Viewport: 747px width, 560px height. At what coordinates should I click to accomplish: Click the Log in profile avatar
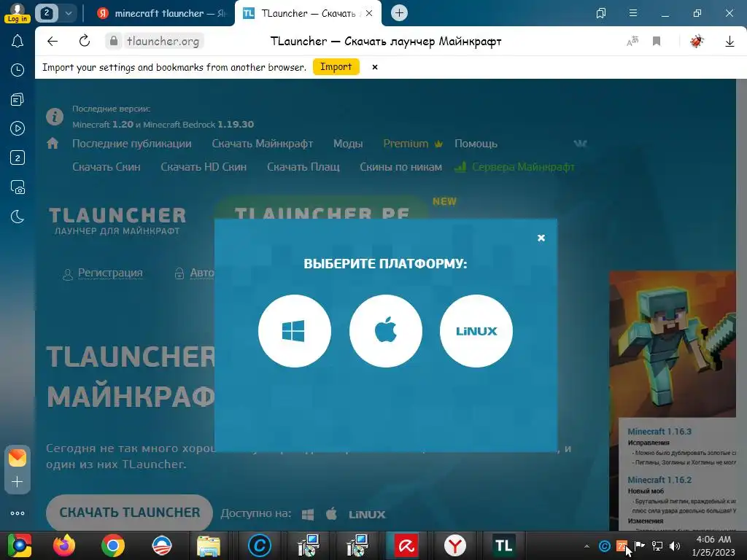pyautogui.click(x=18, y=13)
